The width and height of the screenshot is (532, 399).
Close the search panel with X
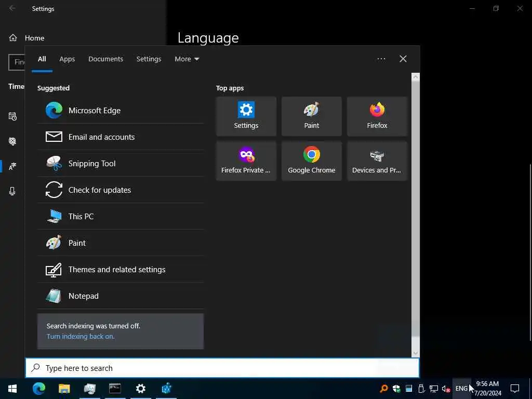pyautogui.click(x=403, y=59)
